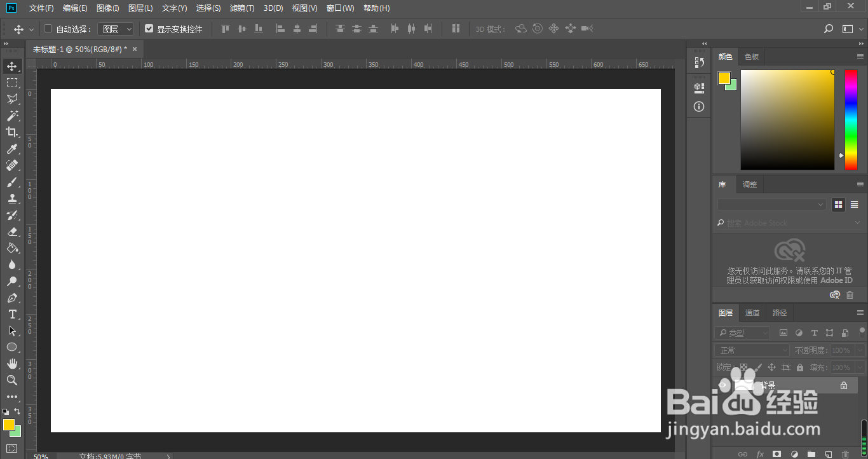This screenshot has height=459, width=868.
Task: Open the Auto-Select 图层 dropdown
Action: [x=116, y=29]
